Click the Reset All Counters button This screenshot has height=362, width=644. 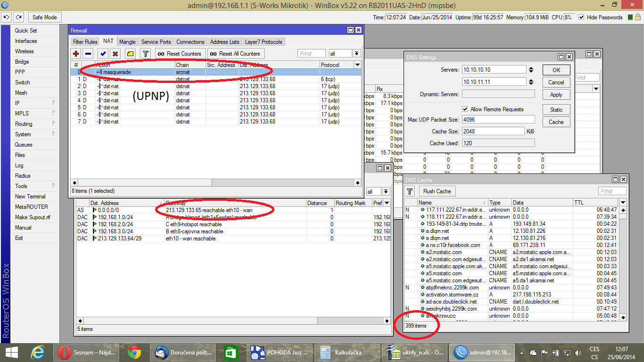[236, 54]
